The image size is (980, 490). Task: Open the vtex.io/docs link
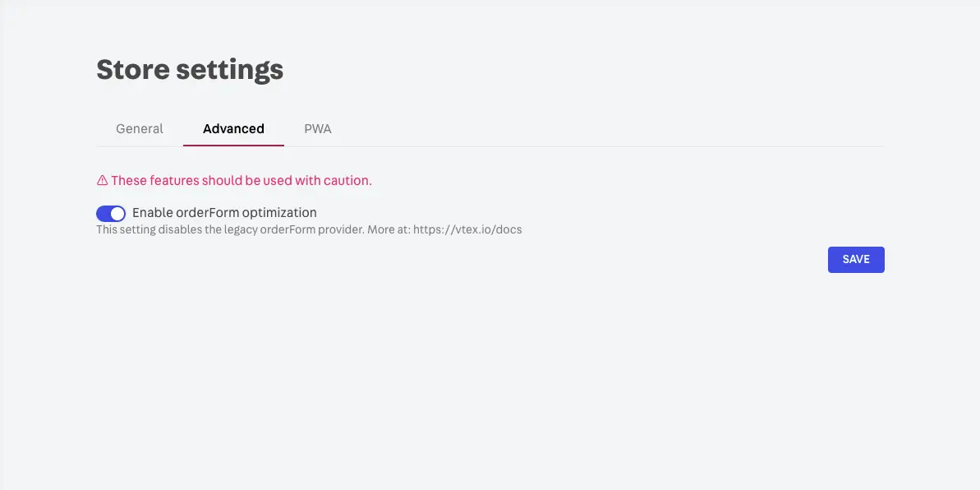coord(467,230)
